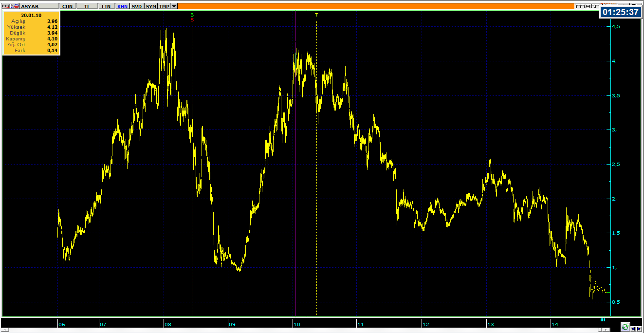Click the blue right arrow navigation button
Screen dimensions: 644x333
tap(639, 329)
